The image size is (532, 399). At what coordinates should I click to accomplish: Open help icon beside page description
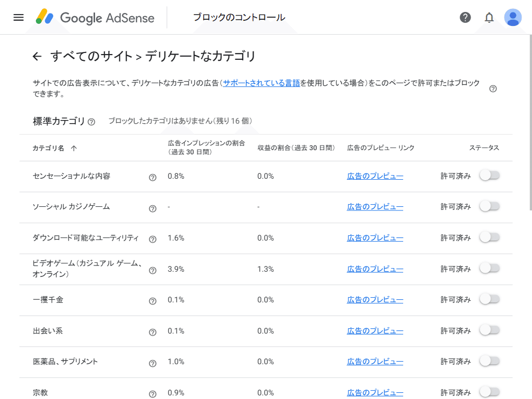pyautogui.click(x=493, y=89)
